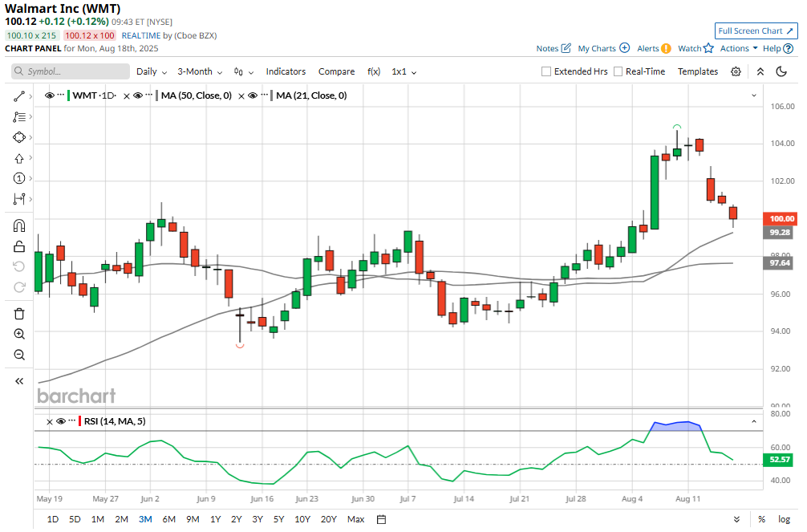This screenshot has height=532, width=807.
Task: Hide the MA (50, Close, 0) line
Action: click(138, 95)
